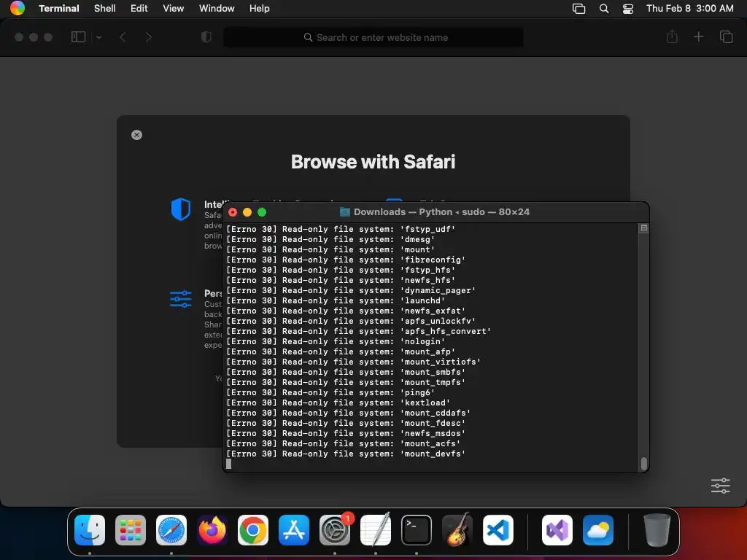747x560 pixels.
Task: Click Safari Share button
Action: coord(672,36)
